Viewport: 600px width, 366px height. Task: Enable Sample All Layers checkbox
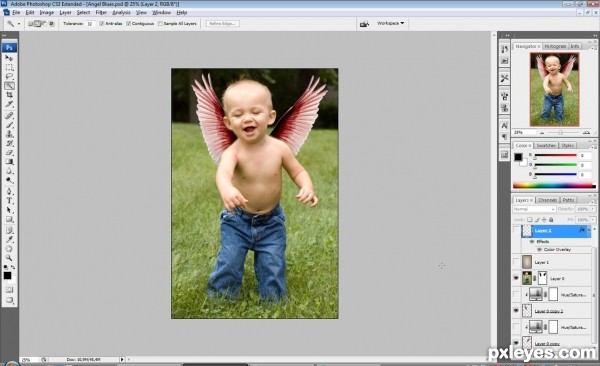point(160,24)
